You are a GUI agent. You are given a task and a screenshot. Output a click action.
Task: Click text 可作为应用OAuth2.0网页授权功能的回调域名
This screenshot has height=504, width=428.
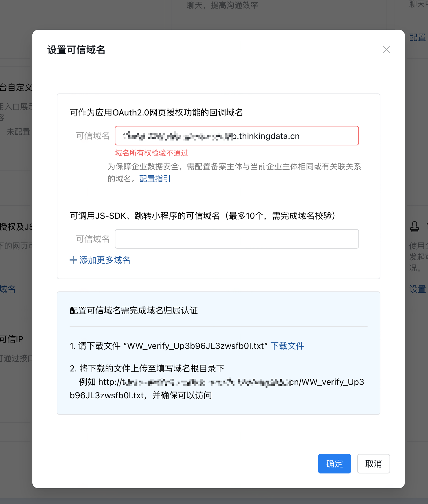pyautogui.click(x=156, y=112)
